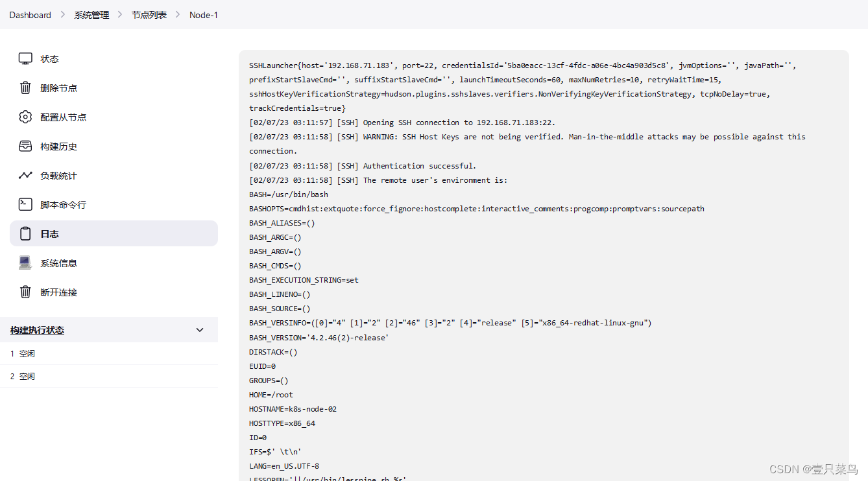Viewport: 868px width, 481px height.
Task: Go to Dashboard breadcrumb
Action: [x=30, y=15]
